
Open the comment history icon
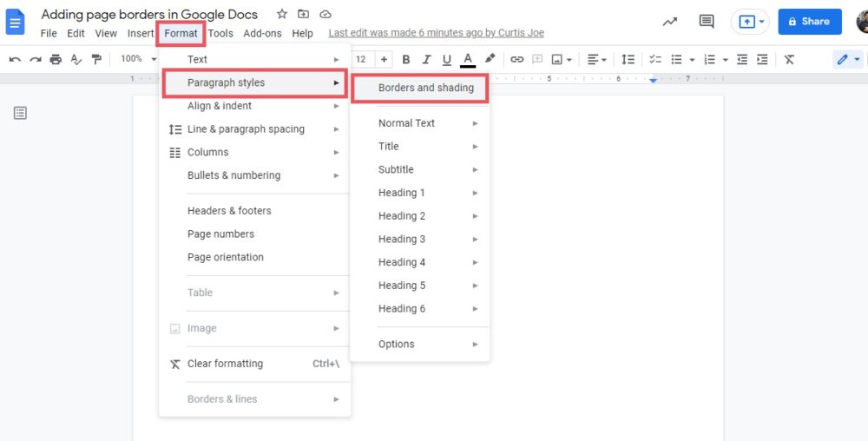coord(707,22)
